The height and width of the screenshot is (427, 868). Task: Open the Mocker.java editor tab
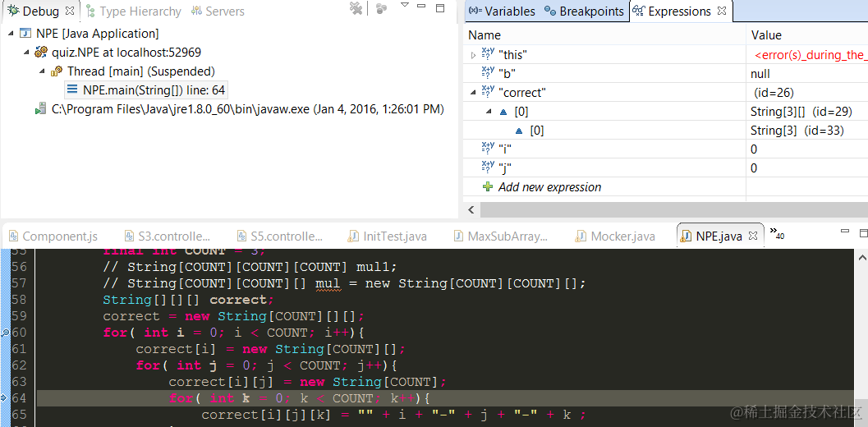615,236
